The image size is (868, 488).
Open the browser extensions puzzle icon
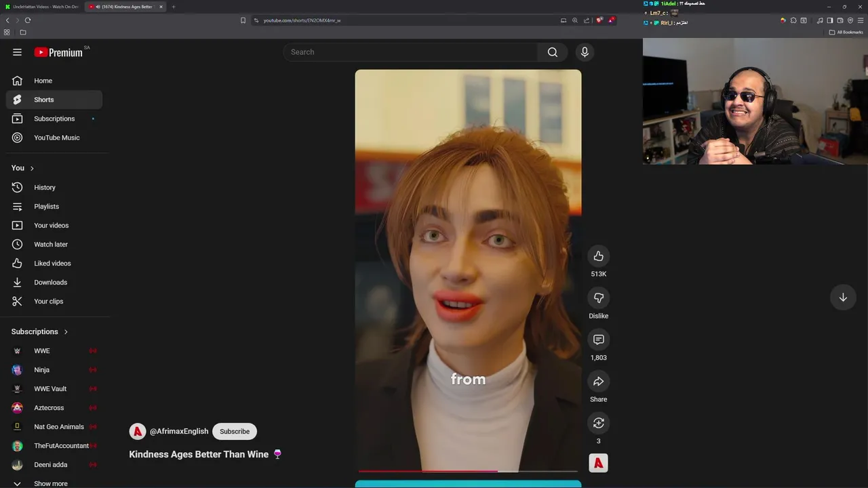[793, 20]
